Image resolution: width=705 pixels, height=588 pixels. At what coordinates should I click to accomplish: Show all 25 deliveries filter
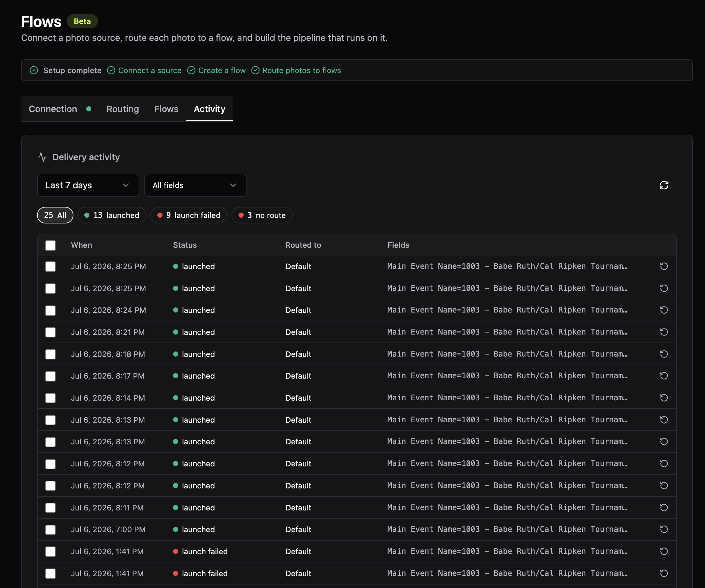(55, 215)
